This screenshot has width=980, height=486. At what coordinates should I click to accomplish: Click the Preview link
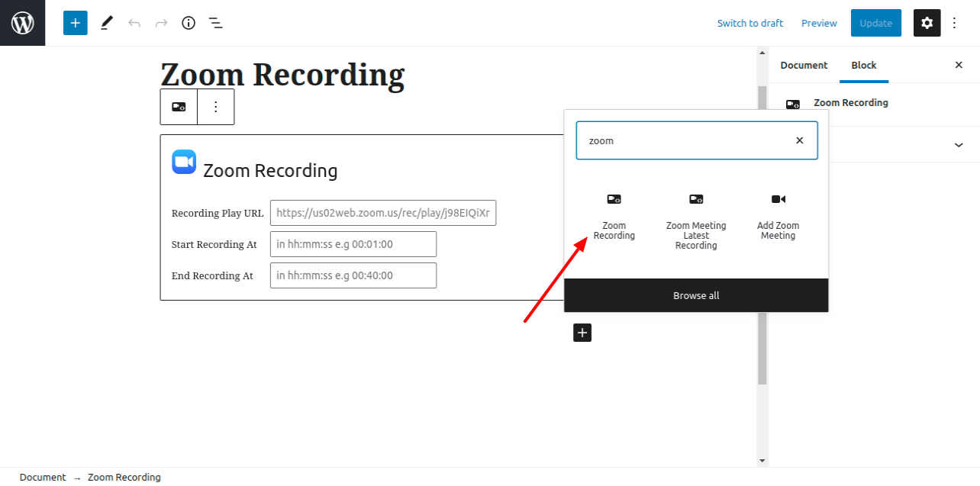tap(819, 23)
